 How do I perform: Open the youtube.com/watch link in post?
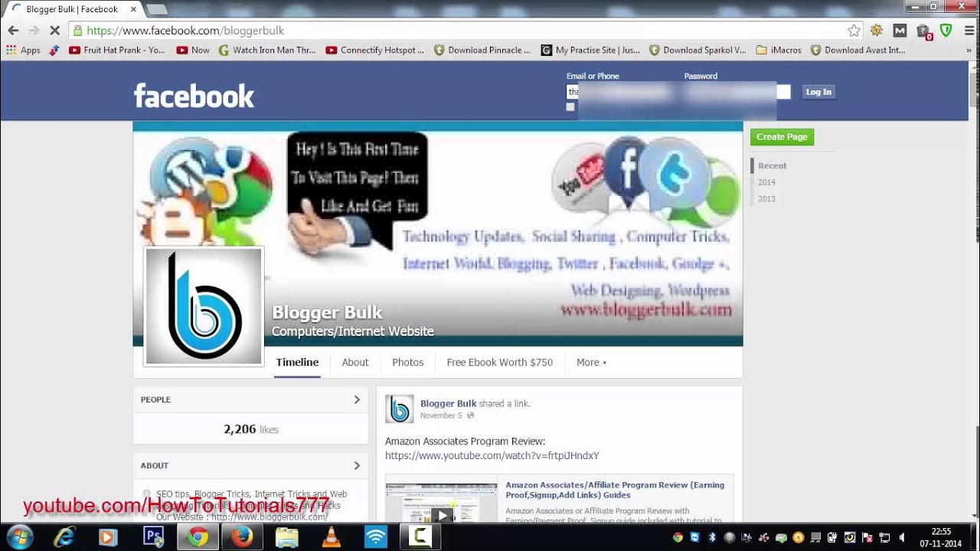click(x=492, y=455)
